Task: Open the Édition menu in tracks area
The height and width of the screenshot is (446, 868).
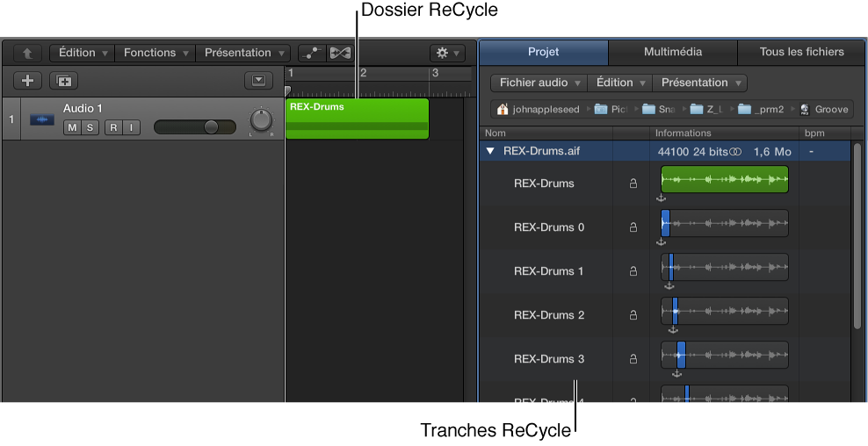Action: [x=82, y=54]
